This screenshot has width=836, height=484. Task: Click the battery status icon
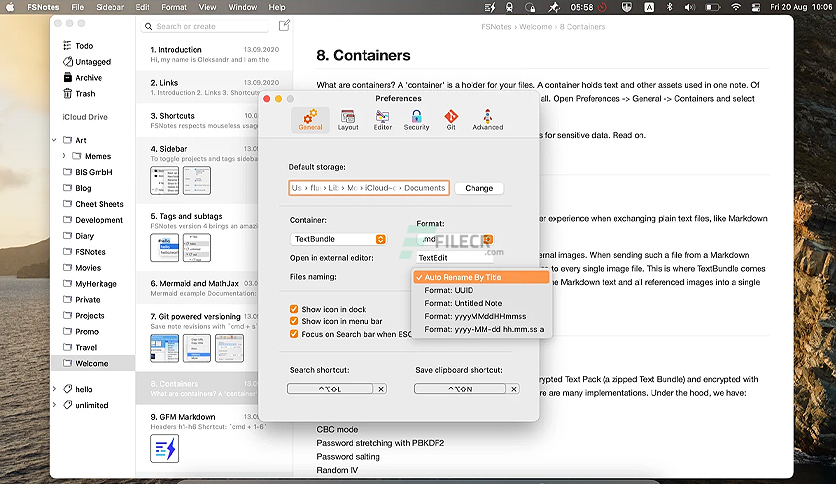click(713, 7)
